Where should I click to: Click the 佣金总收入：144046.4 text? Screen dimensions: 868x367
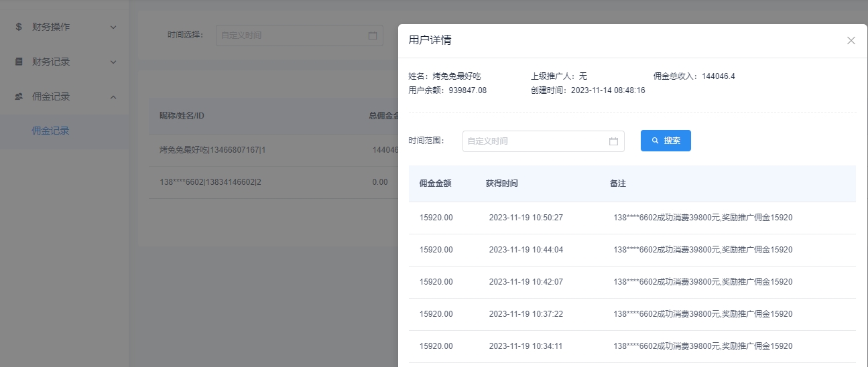pyautogui.click(x=694, y=76)
